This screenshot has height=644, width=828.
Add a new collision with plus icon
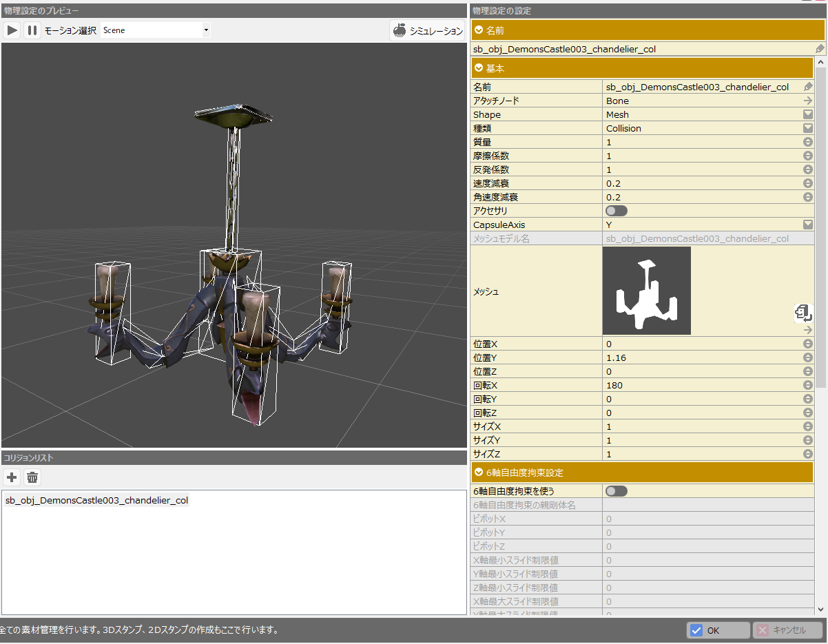(12, 477)
